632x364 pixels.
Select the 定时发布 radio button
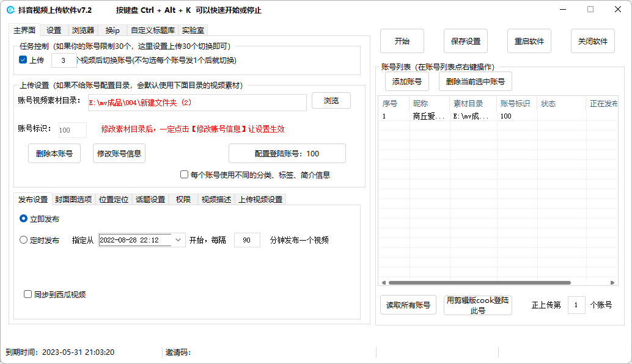pos(23,240)
